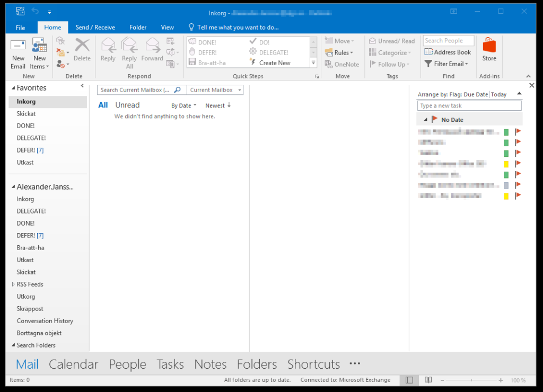543x392 pixels.
Task: Toggle the flag on the first task
Action: tap(518, 131)
